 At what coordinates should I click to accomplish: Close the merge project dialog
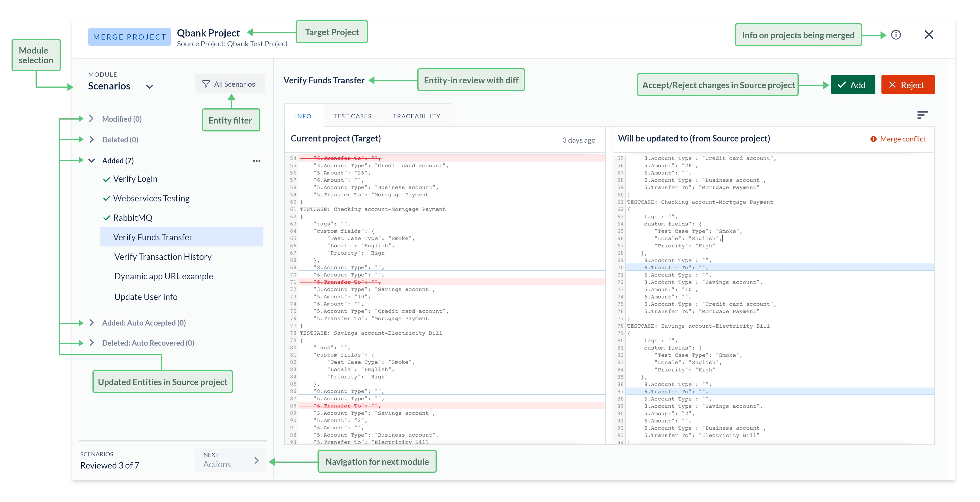[x=929, y=35]
